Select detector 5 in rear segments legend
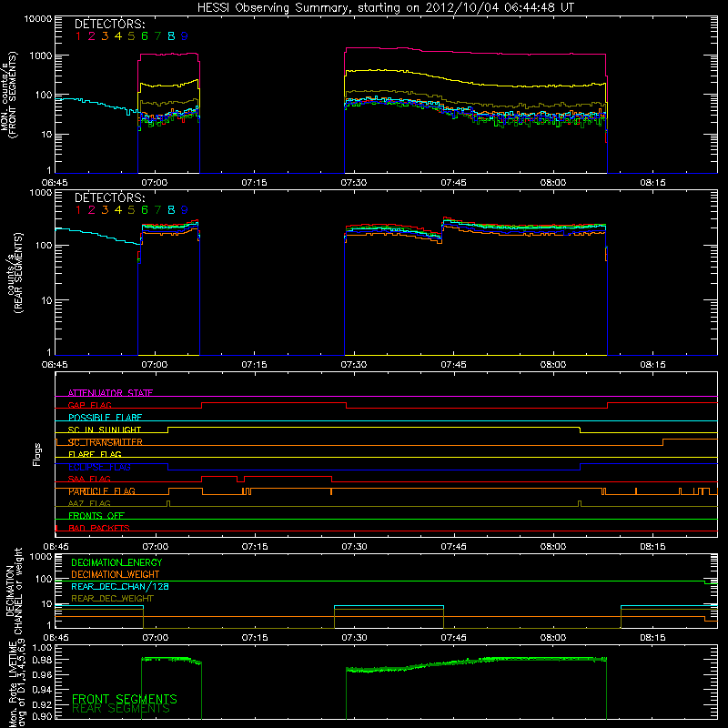Screen dimensions: 728x728 click(x=131, y=210)
